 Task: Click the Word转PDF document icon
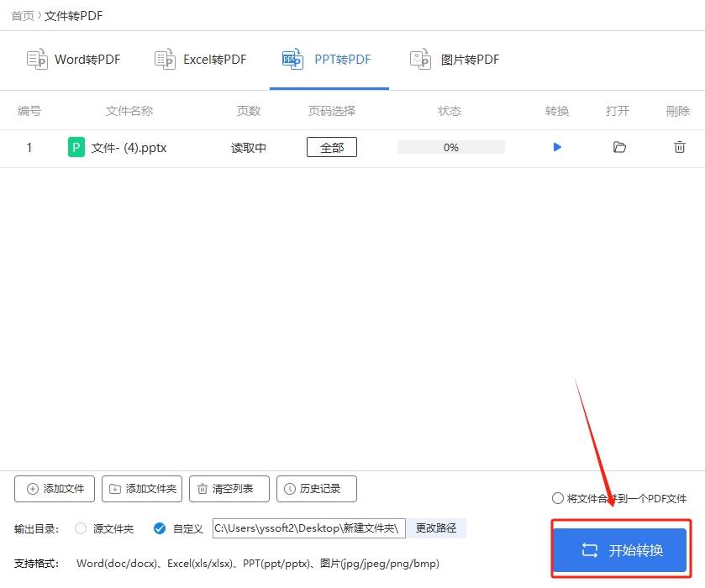coord(37,59)
